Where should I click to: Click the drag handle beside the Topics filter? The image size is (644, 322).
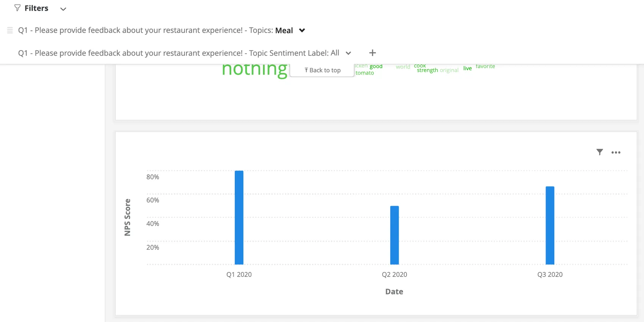(10, 30)
